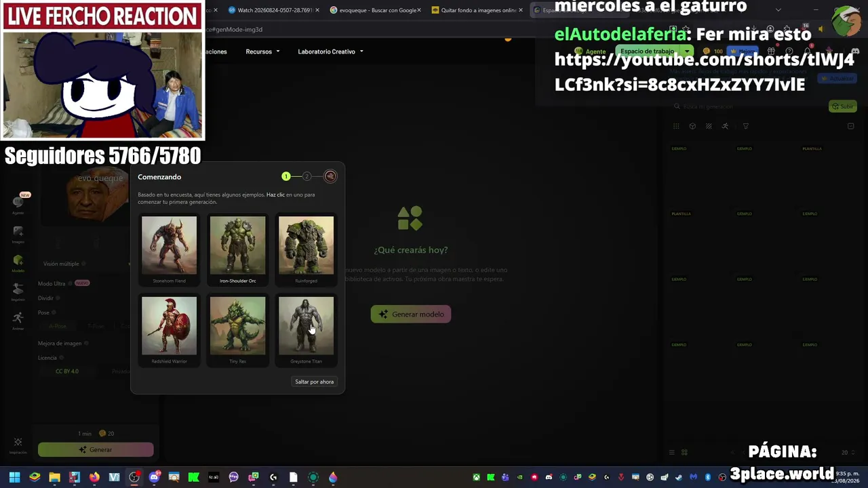This screenshot has width=868, height=488.
Task: Click the Generar button in the left panel
Action: tap(96, 449)
